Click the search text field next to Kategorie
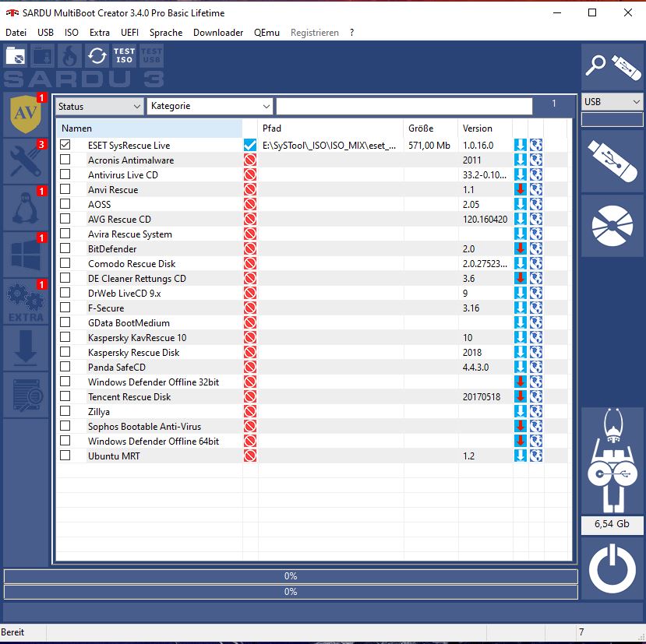The width and height of the screenshot is (646, 644). [404, 106]
